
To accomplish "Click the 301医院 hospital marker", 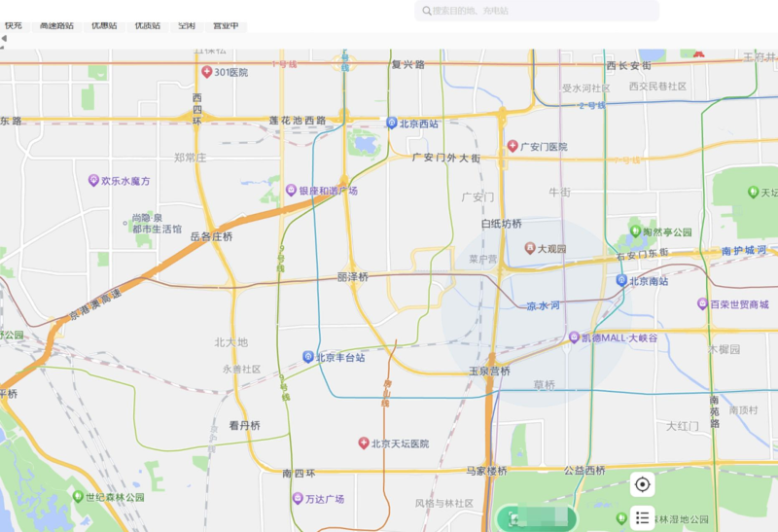I will [207, 72].
